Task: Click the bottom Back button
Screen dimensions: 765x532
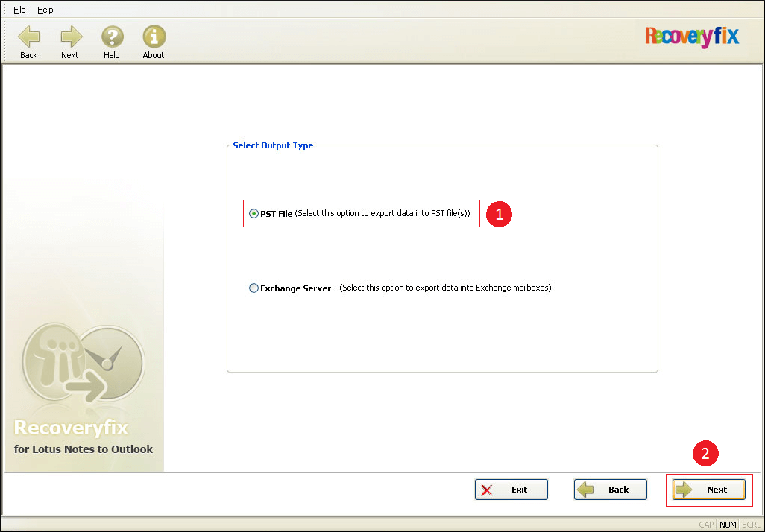Action: point(611,490)
